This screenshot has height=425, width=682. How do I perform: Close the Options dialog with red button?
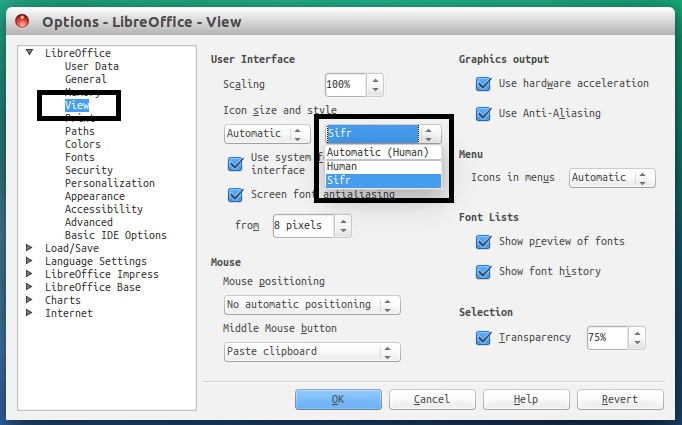22,20
